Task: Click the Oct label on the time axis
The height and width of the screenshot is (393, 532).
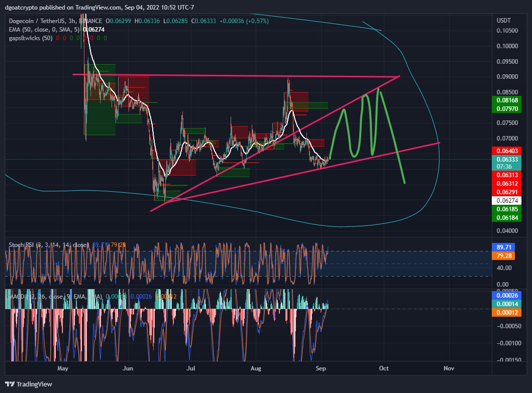Action: pos(384,368)
